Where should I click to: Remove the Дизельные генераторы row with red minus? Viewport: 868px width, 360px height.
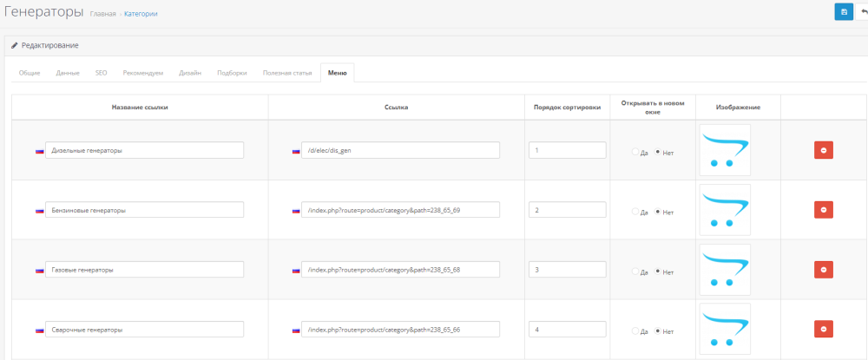point(823,150)
